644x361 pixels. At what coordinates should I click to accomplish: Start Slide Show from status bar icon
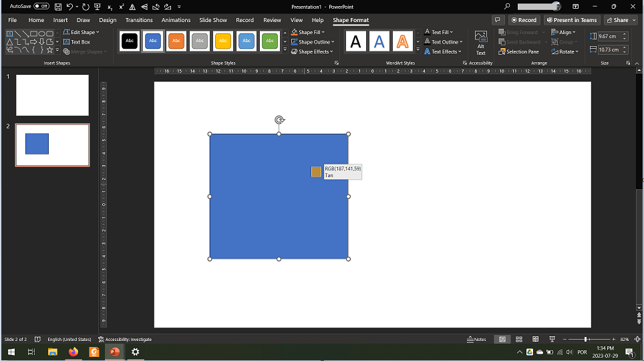point(552,339)
